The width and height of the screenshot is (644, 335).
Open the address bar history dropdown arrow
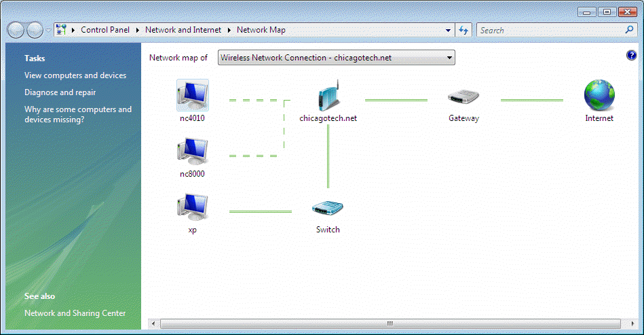[448, 31]
